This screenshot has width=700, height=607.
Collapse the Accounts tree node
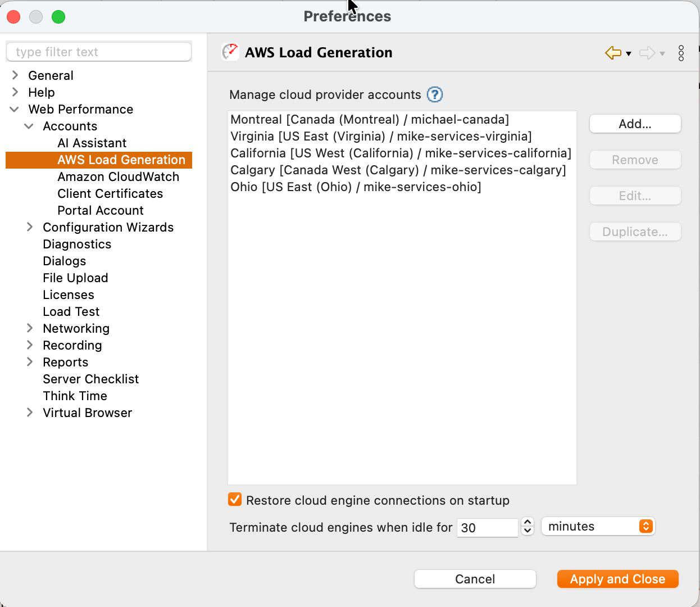pyautogui.click(x=29, y=126)
